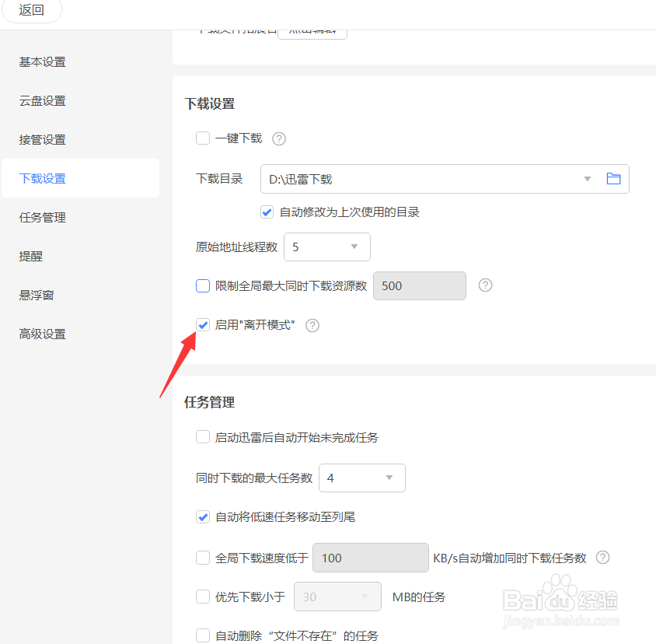Image resolution: width=656 pixels, height=644 pixels.
Task: Click the help icon next to 一键下载
Action: (x=278, y=138)
